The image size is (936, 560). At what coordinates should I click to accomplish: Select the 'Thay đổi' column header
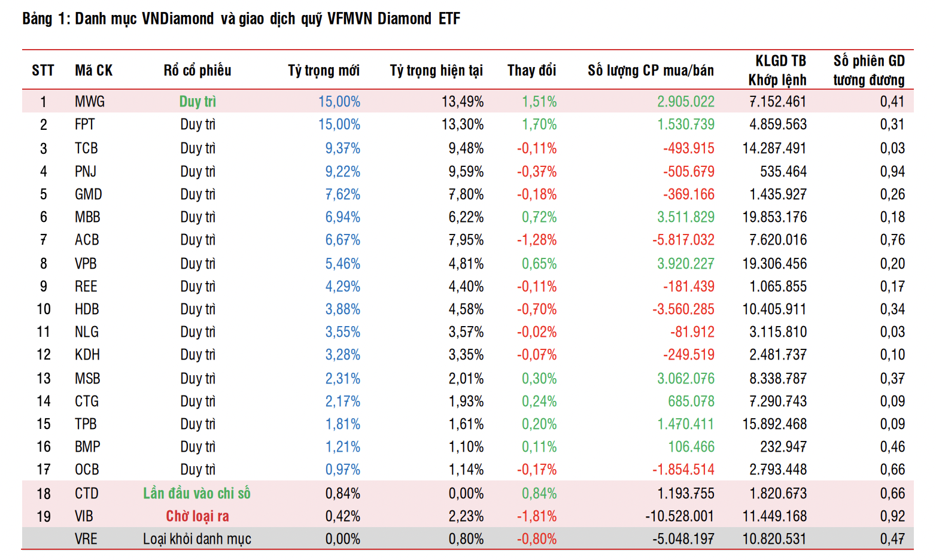[x=532, y=71]
